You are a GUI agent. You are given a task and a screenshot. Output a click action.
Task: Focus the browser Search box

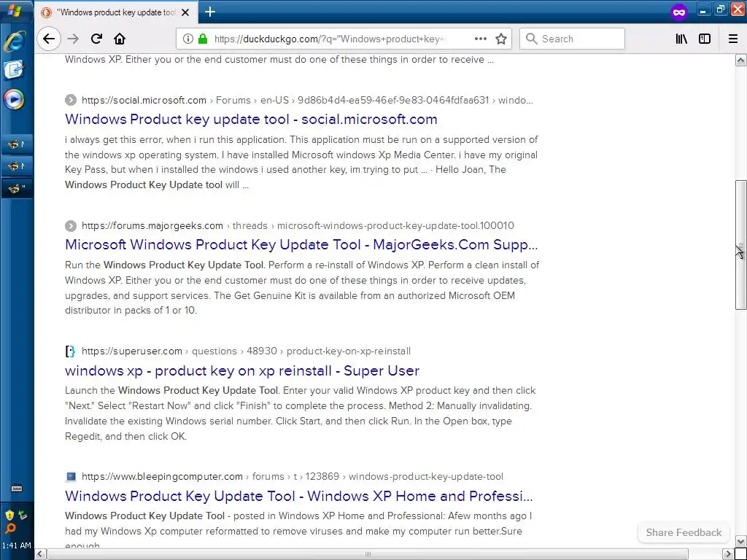point(572,39)
